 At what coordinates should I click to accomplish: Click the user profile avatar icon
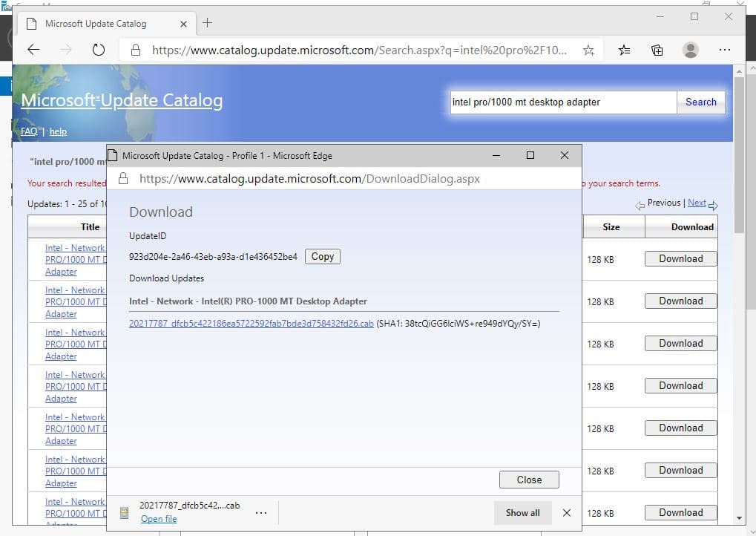point(691,50)
